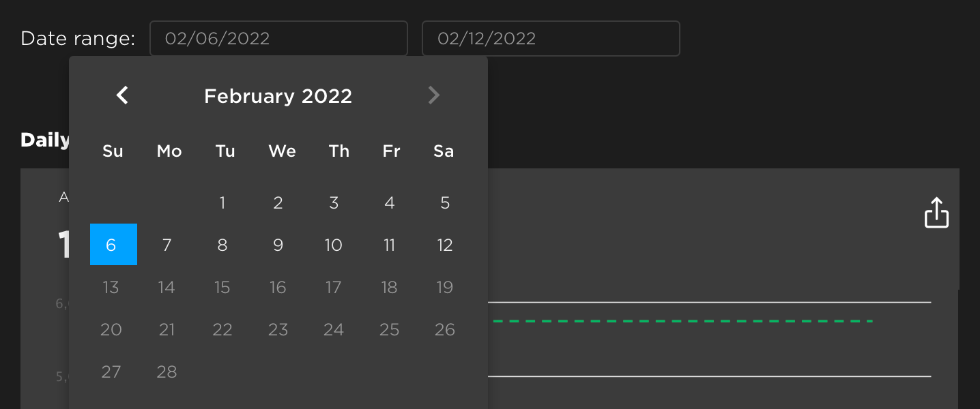Select February 11 in the calendar
The width and height of the screenshot is (980, 409).
click(390, 245)
